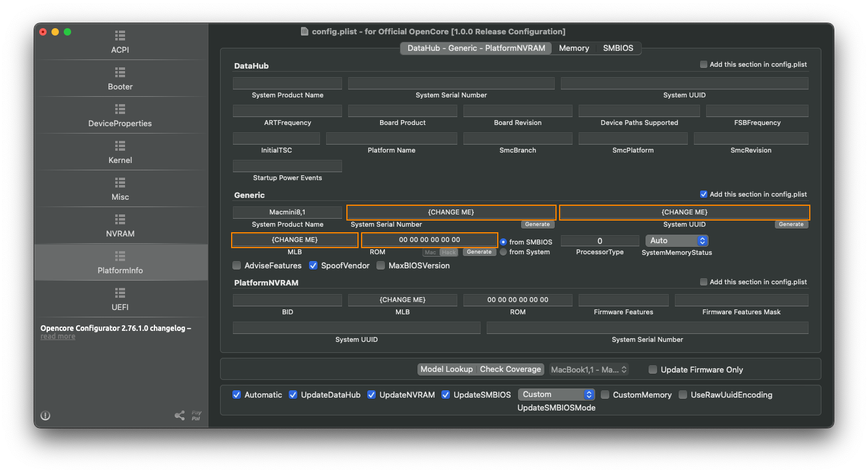Click the PlatformNVRAM System UUID field

tap(357, 328)
